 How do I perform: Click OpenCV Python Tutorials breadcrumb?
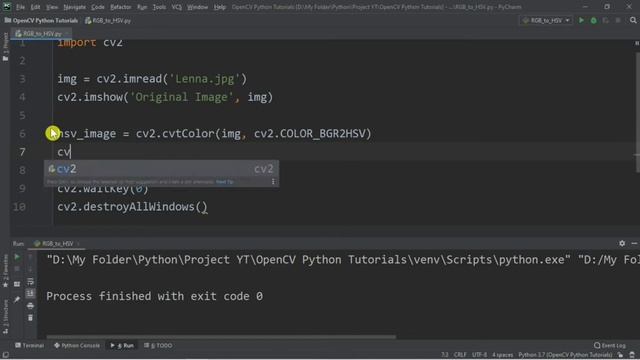41,20
